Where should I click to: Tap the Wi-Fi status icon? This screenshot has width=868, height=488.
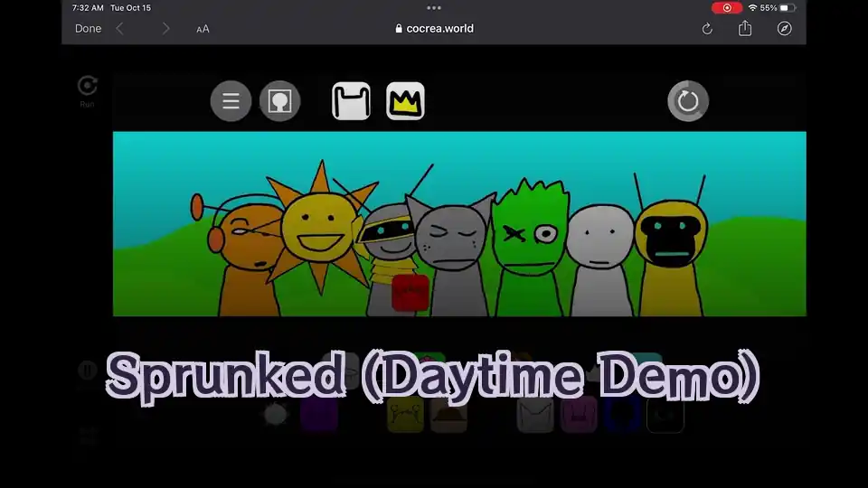click(752, 8)
